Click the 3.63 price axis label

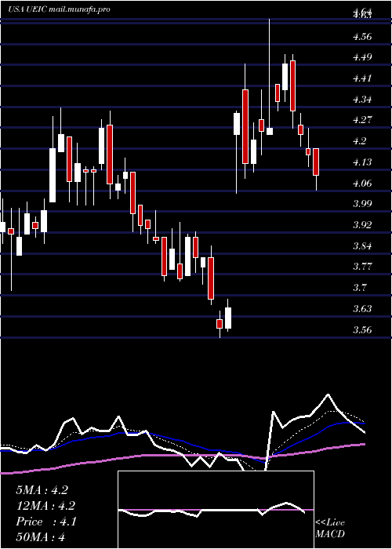363,309
